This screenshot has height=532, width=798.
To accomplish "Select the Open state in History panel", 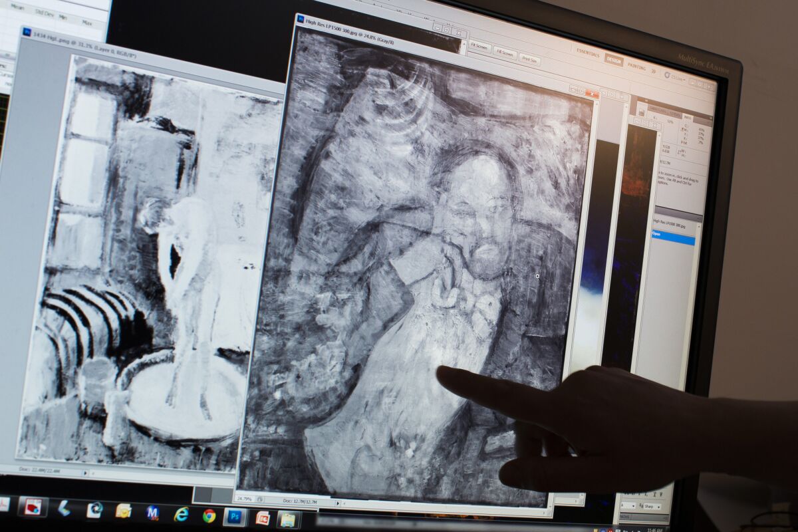I will (x=673, y=238).
